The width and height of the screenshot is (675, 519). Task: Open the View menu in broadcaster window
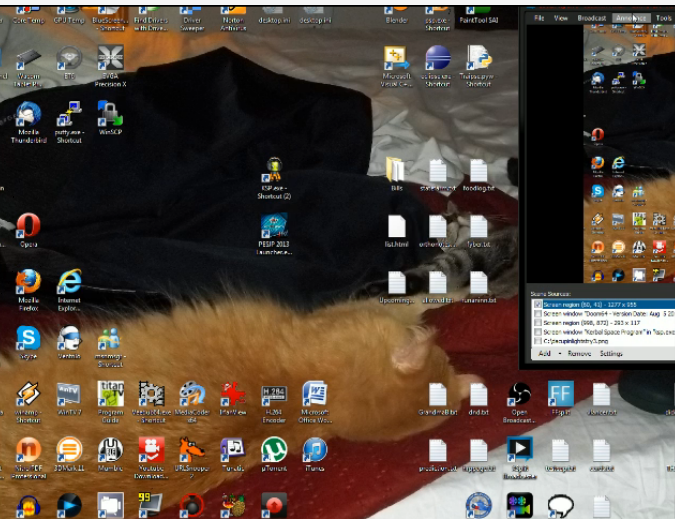(x=560, y=18)
